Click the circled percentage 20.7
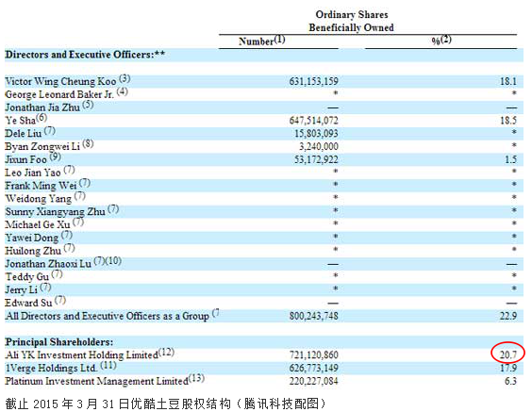This screenshot has width=532, height=412. [507, 355]
